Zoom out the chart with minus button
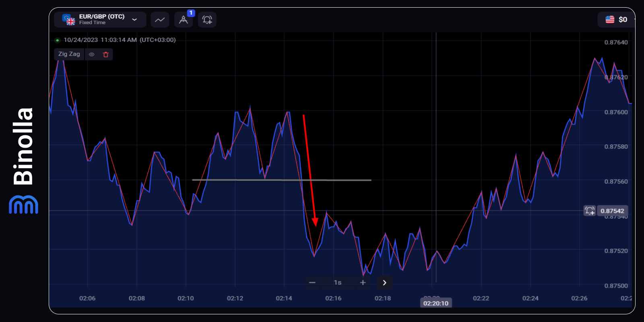The image size is (644, 322). 312,283
